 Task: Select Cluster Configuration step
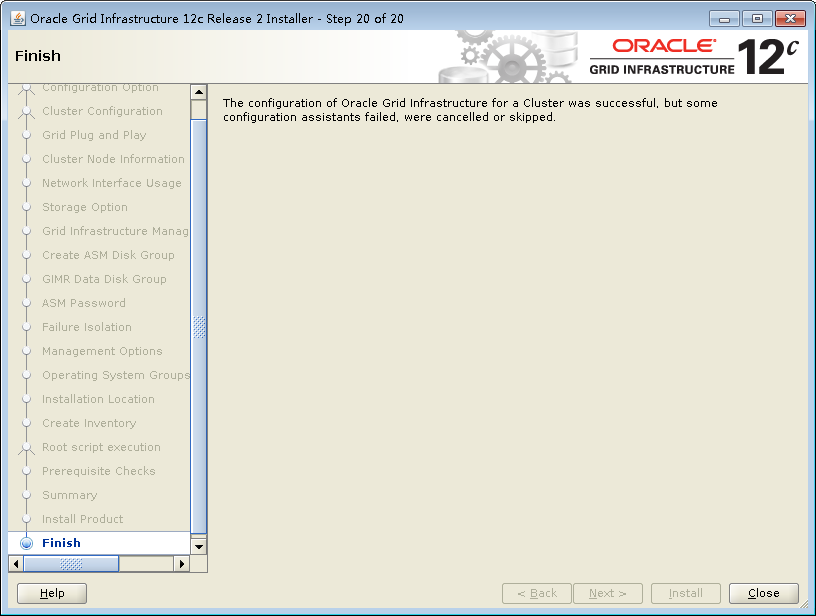103,111
